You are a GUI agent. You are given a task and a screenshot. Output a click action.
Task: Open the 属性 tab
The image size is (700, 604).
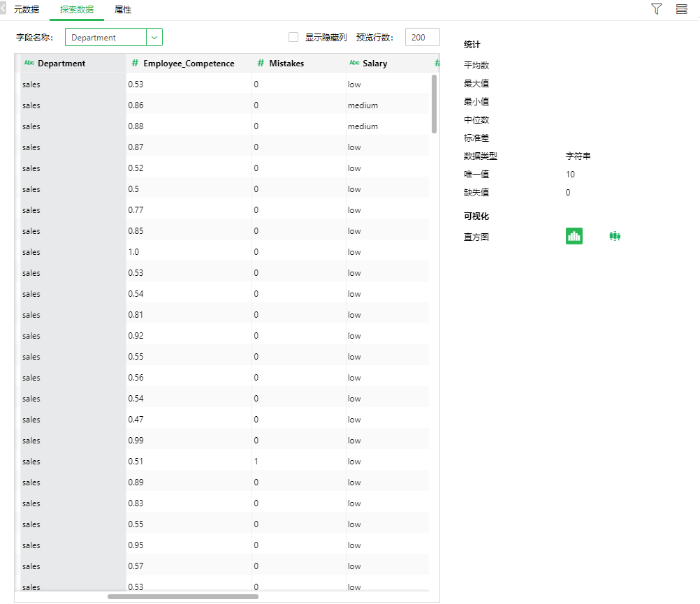coord(123,10)
